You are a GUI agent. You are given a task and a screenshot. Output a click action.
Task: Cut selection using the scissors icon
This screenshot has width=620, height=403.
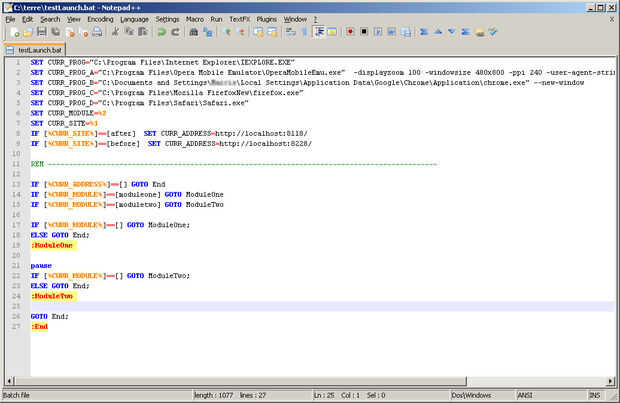[x=116, y=32]
